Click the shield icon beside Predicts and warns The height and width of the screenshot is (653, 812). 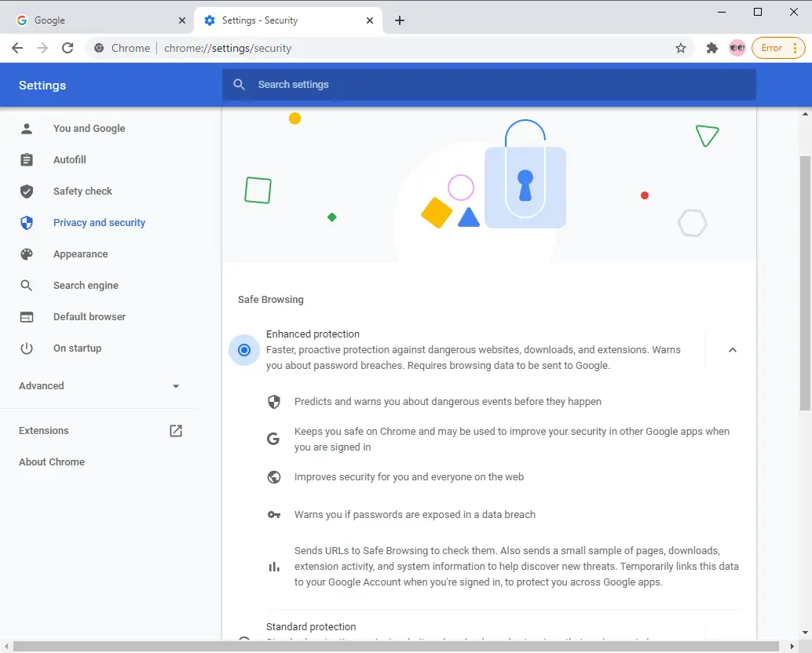point(274,402)
